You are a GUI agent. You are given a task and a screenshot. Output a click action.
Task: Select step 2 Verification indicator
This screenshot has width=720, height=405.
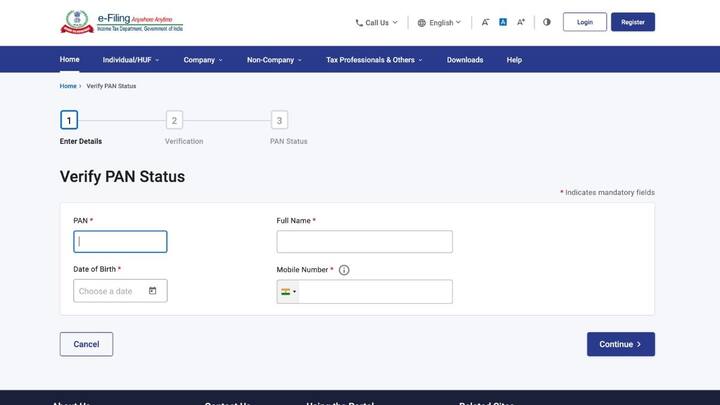coord(174,120)
